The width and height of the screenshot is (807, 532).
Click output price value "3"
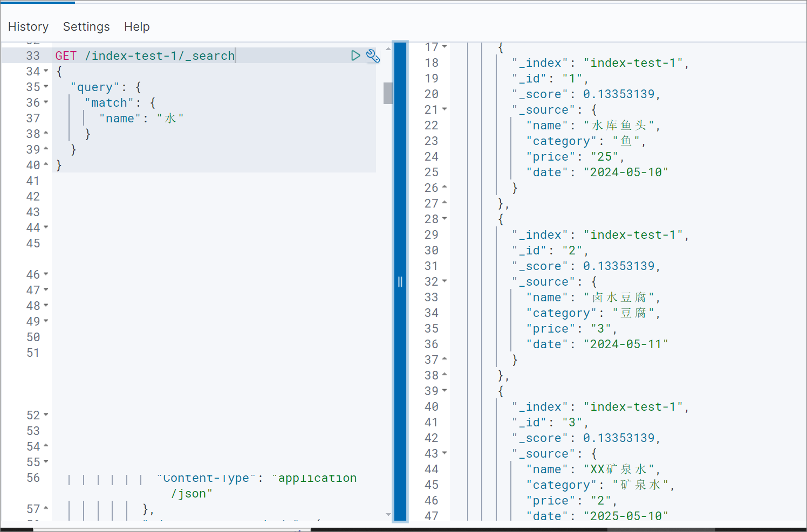point(601,329)
